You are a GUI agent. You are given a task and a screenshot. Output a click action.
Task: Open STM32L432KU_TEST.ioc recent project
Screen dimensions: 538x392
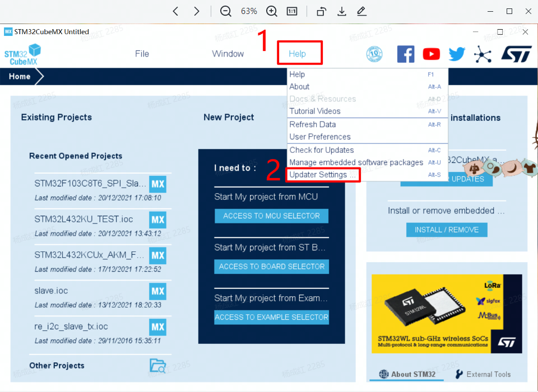84,220
